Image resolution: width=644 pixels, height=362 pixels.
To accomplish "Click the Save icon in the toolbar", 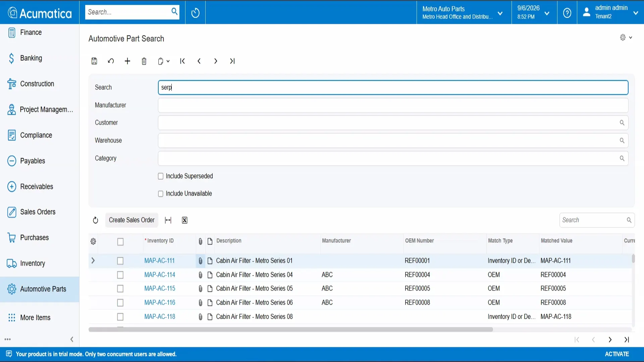I will [94, 61].
